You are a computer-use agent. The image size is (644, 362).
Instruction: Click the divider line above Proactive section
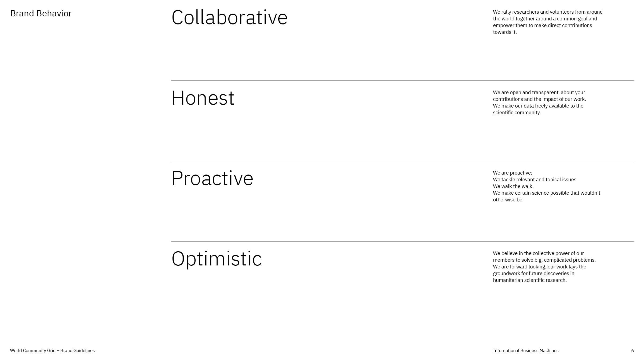point(402,161)
